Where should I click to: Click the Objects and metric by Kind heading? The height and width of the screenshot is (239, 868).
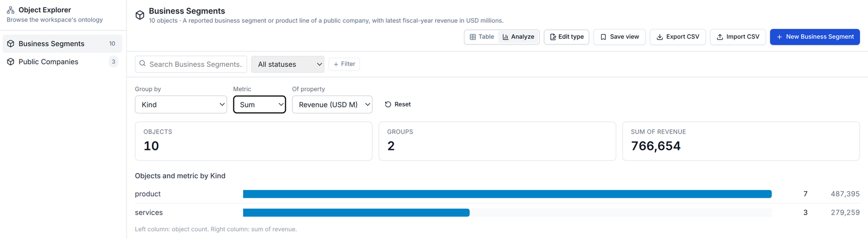pyautogui.click(x=180, y=176)
